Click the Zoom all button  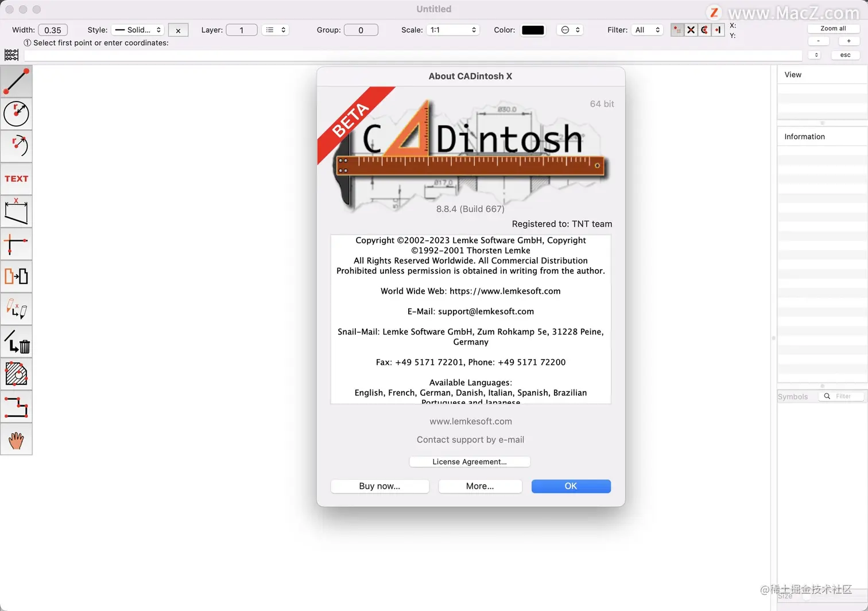pos(833,28)
